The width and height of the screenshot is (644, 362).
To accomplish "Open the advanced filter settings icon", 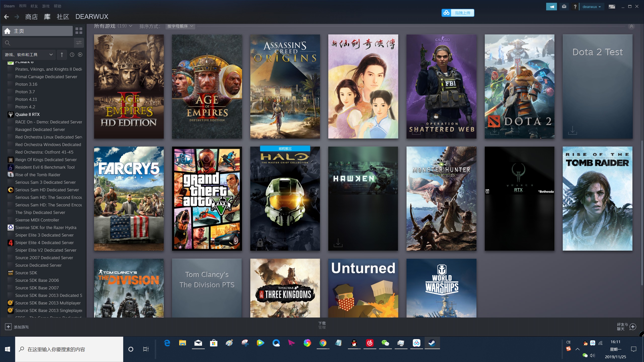I will pos(79,43).
